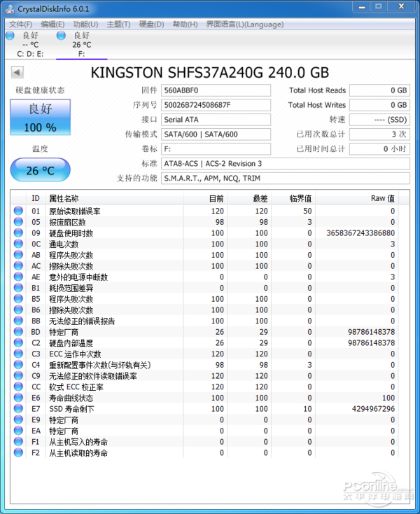Click the volume label field F:
This screenshot has width=420, height=514.
click(216, 149)
